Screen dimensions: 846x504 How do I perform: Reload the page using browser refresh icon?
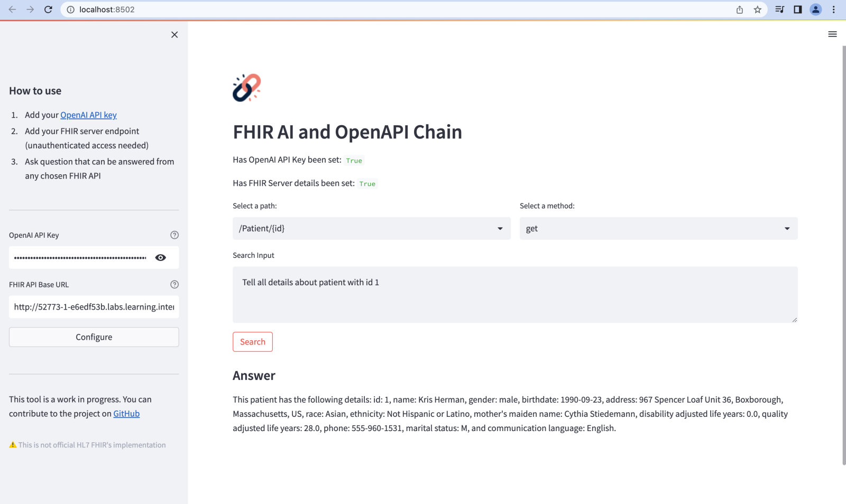pos(48,10)
